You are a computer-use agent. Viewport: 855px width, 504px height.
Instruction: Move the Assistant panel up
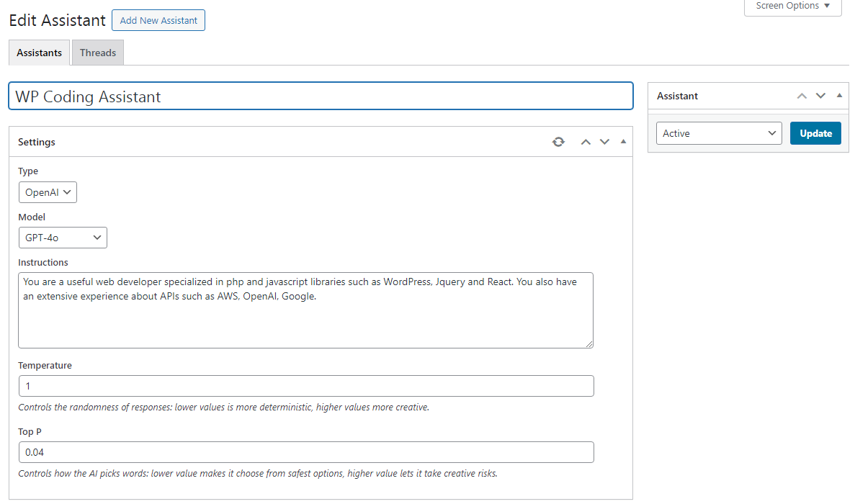coord(802,96)
